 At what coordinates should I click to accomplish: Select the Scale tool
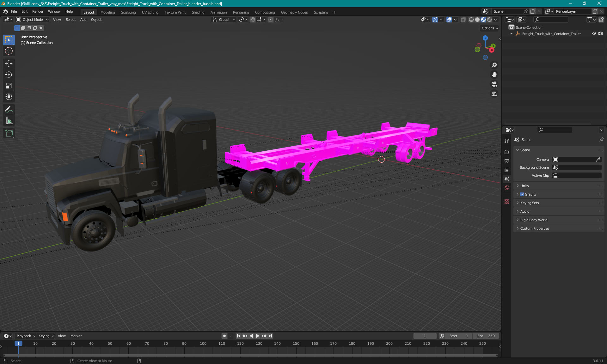click(9, 86)
